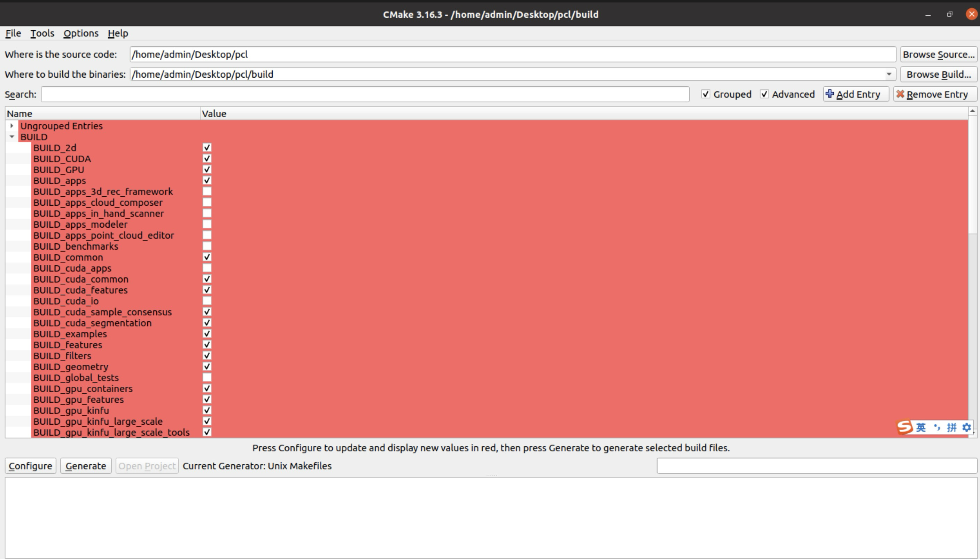Screen dimensions: 980x559
Task: Click the Sogou punctuation mode icon
Action: pos(937,427)
